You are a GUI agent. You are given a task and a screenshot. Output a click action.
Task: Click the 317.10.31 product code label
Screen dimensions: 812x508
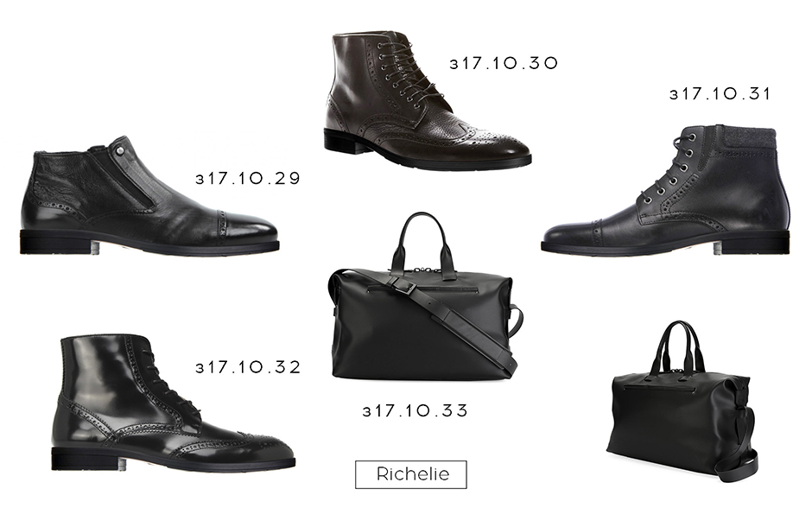coord(720,93)
